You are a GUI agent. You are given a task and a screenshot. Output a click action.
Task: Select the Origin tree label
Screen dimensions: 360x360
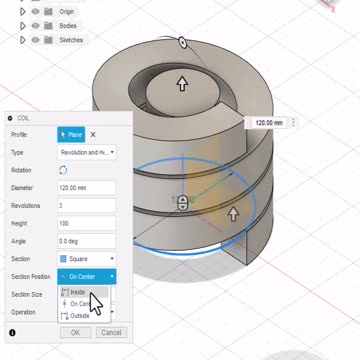coord(67,12)
